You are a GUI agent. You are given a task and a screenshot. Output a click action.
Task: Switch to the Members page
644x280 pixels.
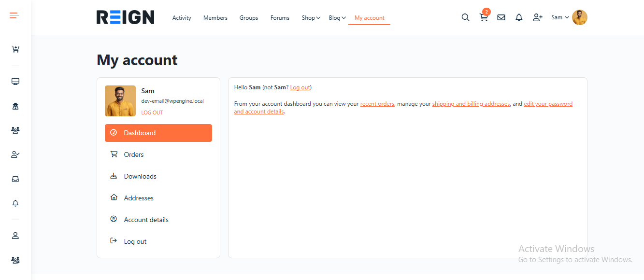click(x=215, y=17)
